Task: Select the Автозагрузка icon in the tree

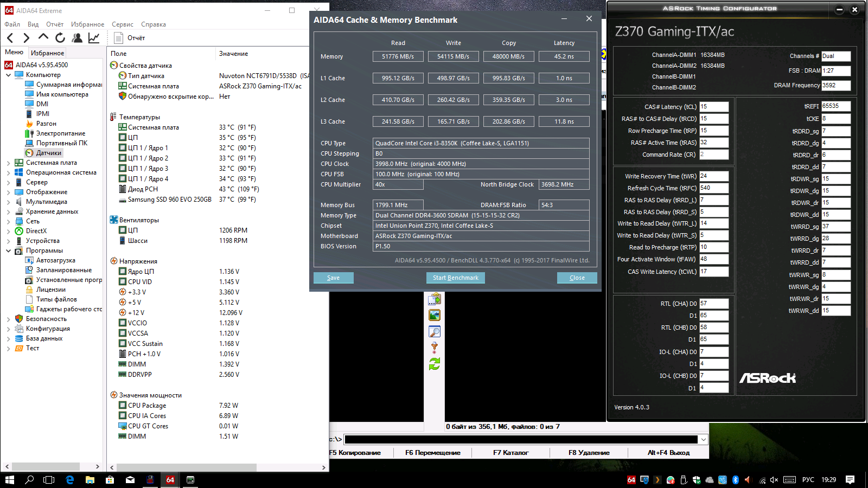Action: (x=29, y=260)
